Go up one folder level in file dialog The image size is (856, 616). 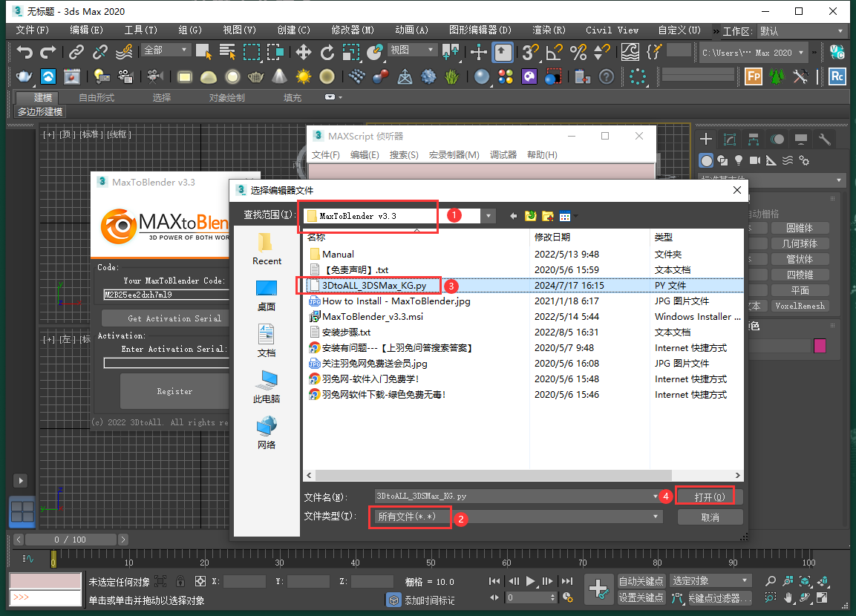(x=531, y=216)
